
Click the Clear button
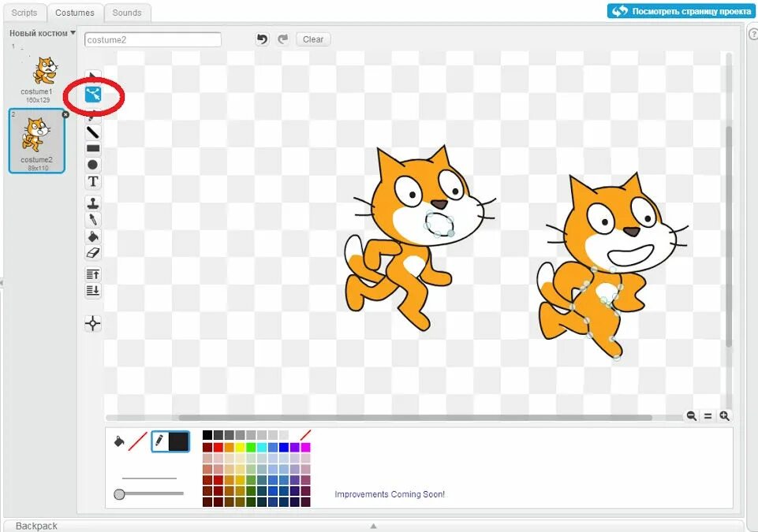click(x=313, y=39)
